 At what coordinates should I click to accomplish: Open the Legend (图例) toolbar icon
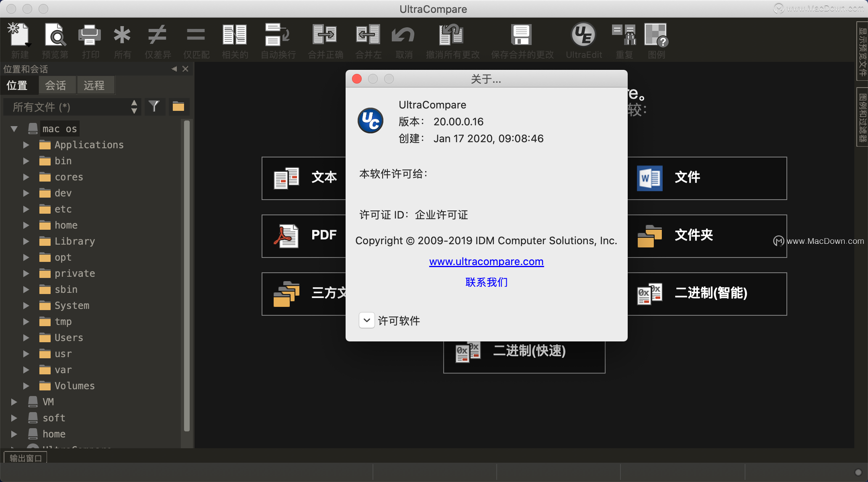coord(657,35)
